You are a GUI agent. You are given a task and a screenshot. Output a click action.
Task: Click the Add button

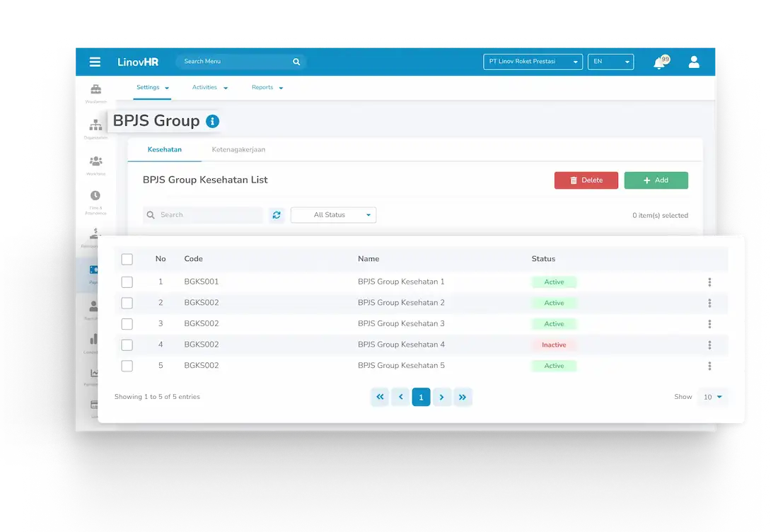tap(656, 180)
